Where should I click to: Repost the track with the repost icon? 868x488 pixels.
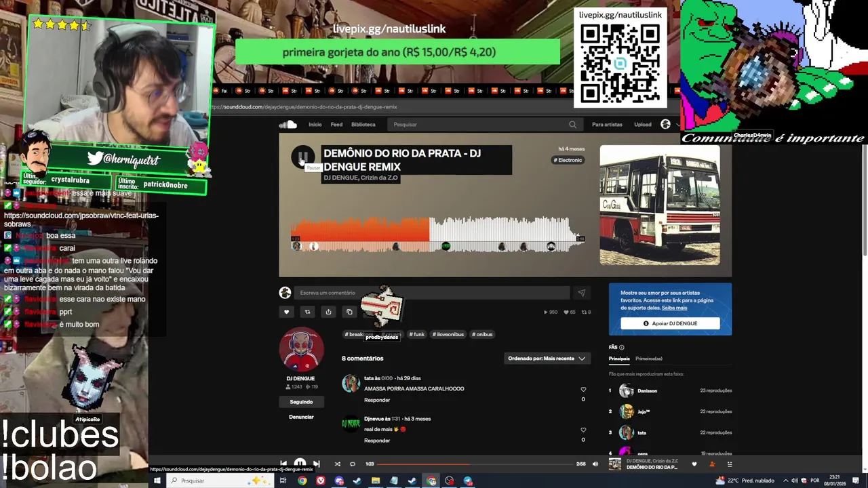pyautogui.click(x=307, y=312)
